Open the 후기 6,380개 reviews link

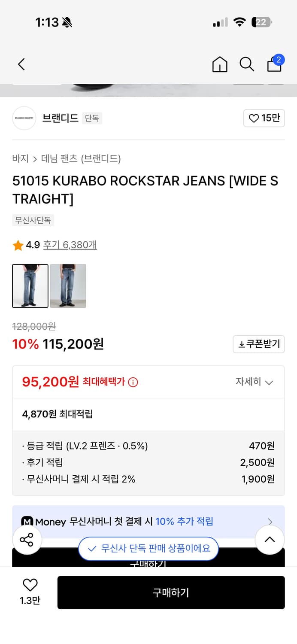click(x=69, y=245)
